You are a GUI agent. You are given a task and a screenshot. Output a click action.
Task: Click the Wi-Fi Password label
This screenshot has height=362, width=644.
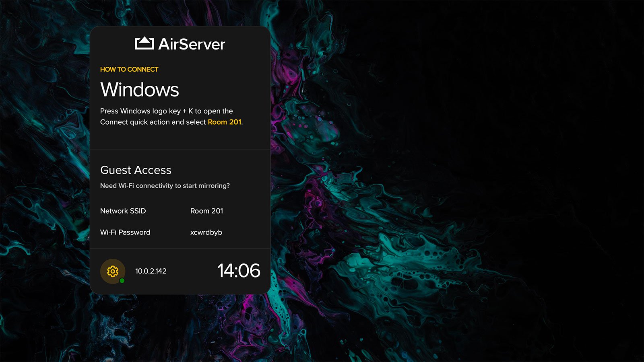(x=125, y=232)
